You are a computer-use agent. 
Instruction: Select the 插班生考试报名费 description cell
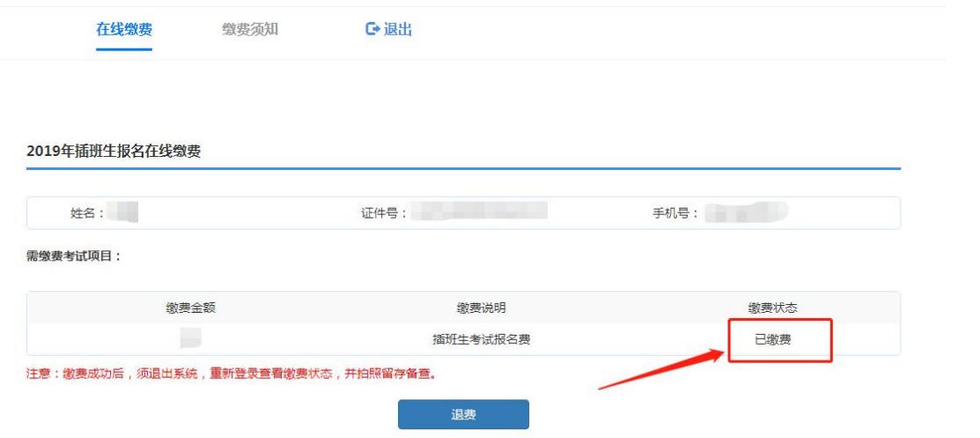coord(482,340)
